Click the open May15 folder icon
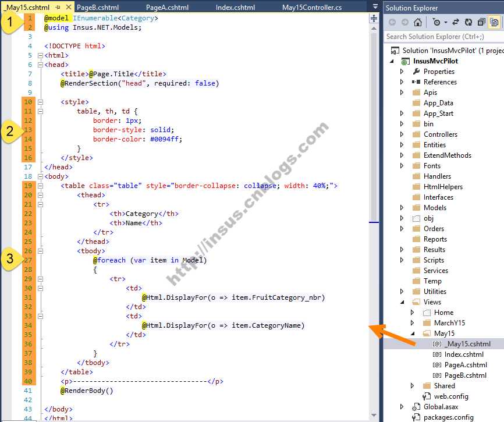Screen dimensions: 504x422 tap(427, 334)
